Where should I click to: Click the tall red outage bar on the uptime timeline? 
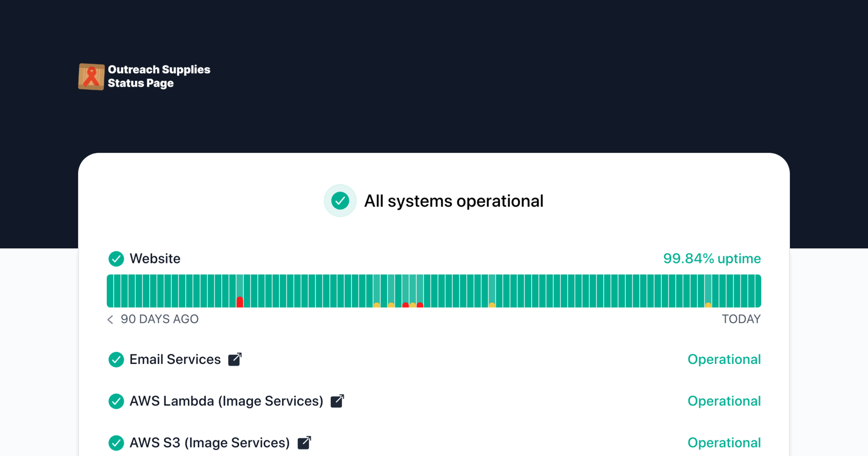point(240,301)
